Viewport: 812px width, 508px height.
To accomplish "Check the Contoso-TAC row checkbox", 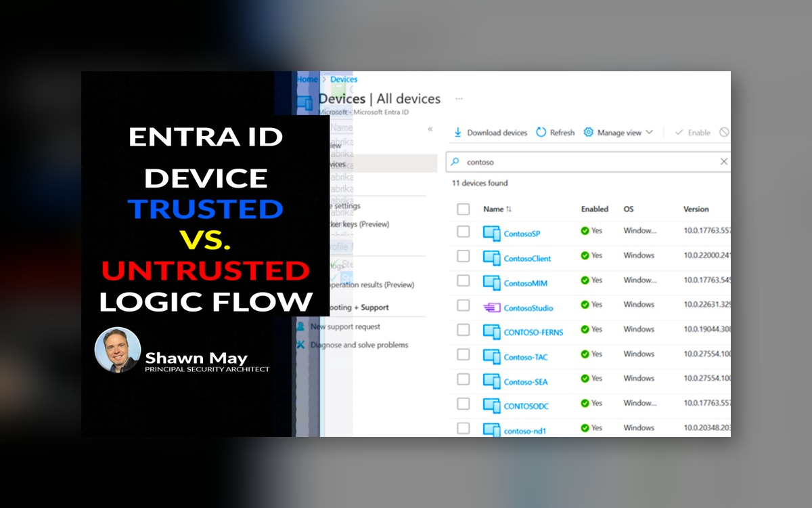I will tap(464, 354).
